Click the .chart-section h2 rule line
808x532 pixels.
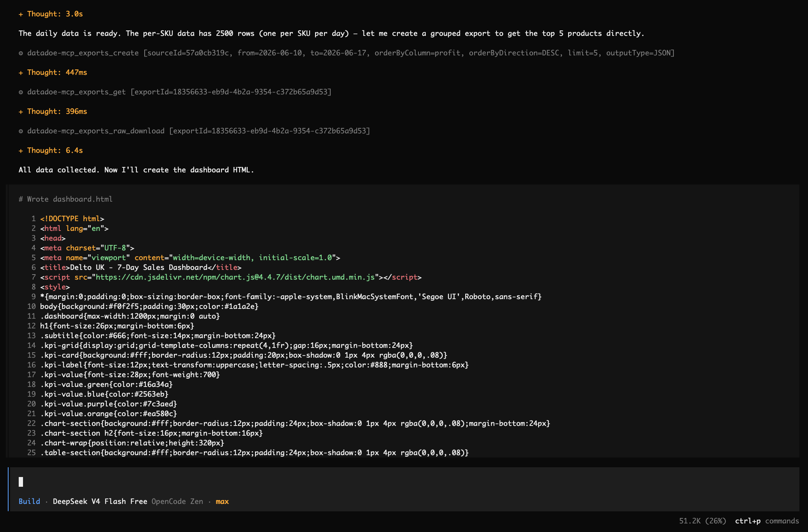pyautogui.click(x=151, y=433)
